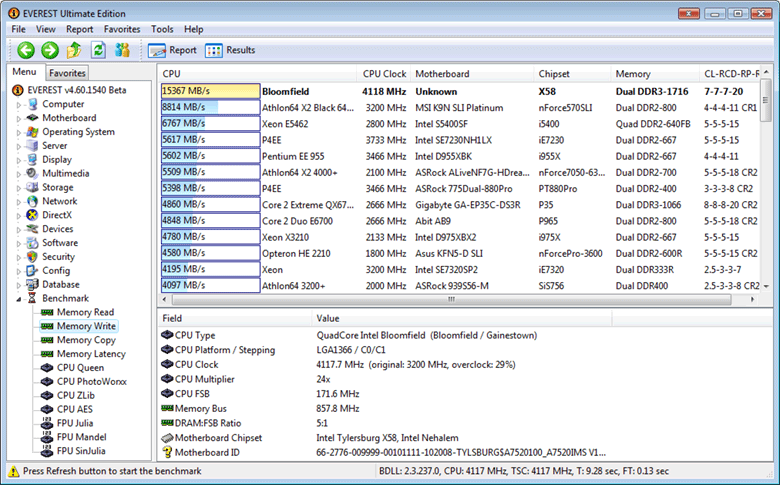This screenshot has height=485, width=780.
Task: Sort by the CPU Clock column header
Action: [x=384, y=74]
